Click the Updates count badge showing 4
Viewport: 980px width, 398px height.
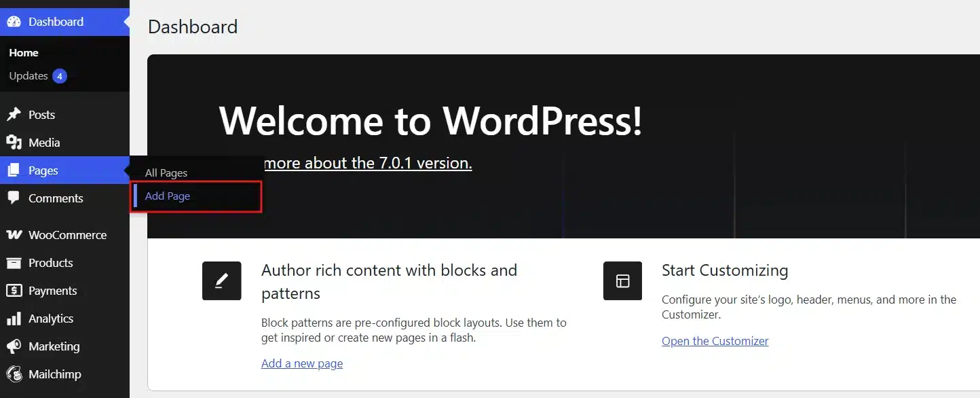coord(60,76)
